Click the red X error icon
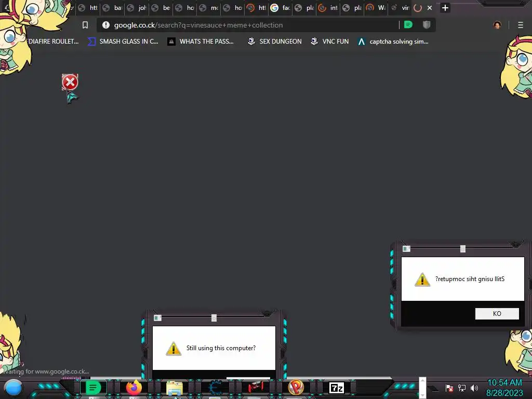 point(70,82)
